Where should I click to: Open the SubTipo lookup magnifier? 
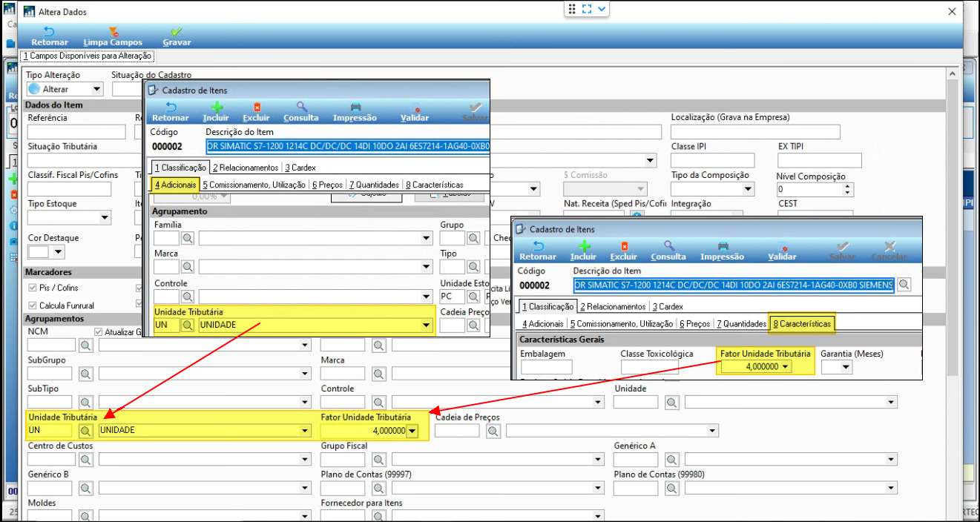(86, 402)
